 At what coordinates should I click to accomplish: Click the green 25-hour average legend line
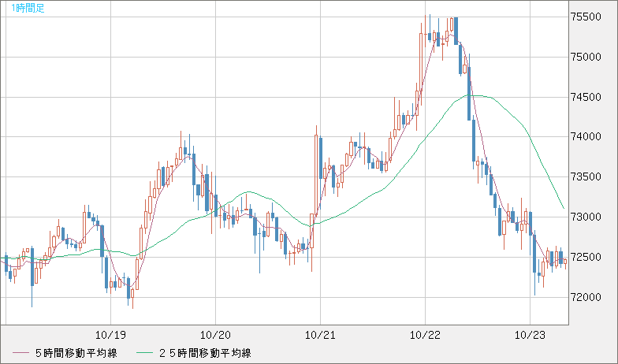[x=145, y=353]
